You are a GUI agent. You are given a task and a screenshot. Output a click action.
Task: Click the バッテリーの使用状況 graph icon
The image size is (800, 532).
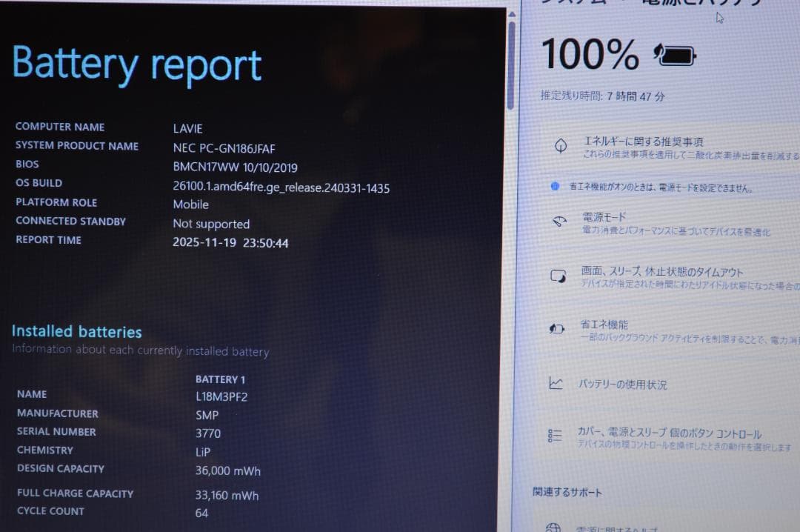point(556,384)
